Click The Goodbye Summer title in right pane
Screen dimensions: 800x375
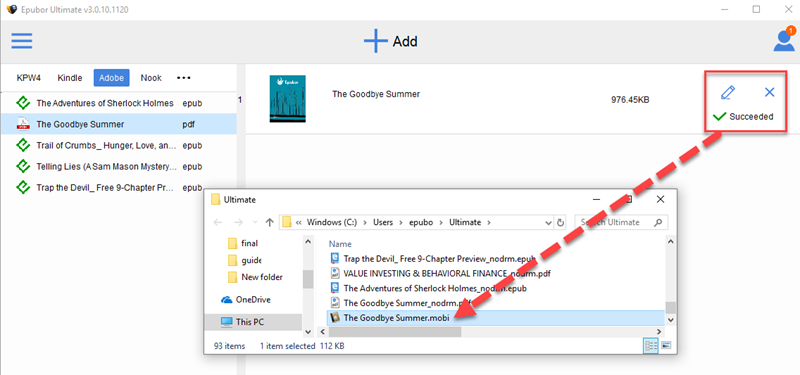(x=376, y=94)
